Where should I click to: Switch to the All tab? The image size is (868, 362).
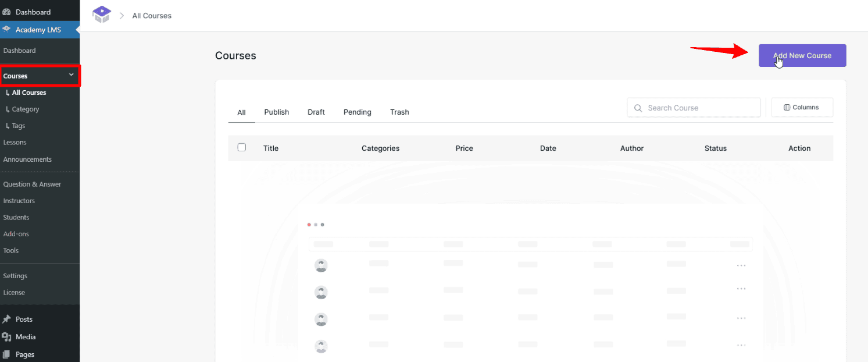pyautogui.click(x=241, y=112)
